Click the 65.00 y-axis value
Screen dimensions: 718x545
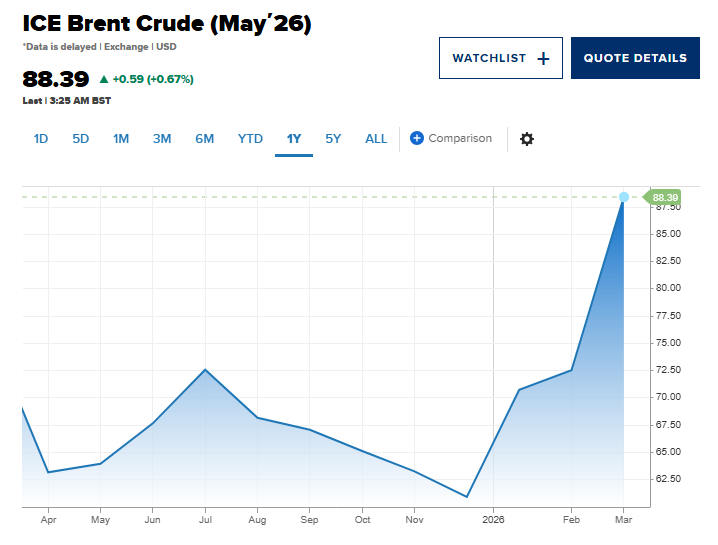point(668,452)
